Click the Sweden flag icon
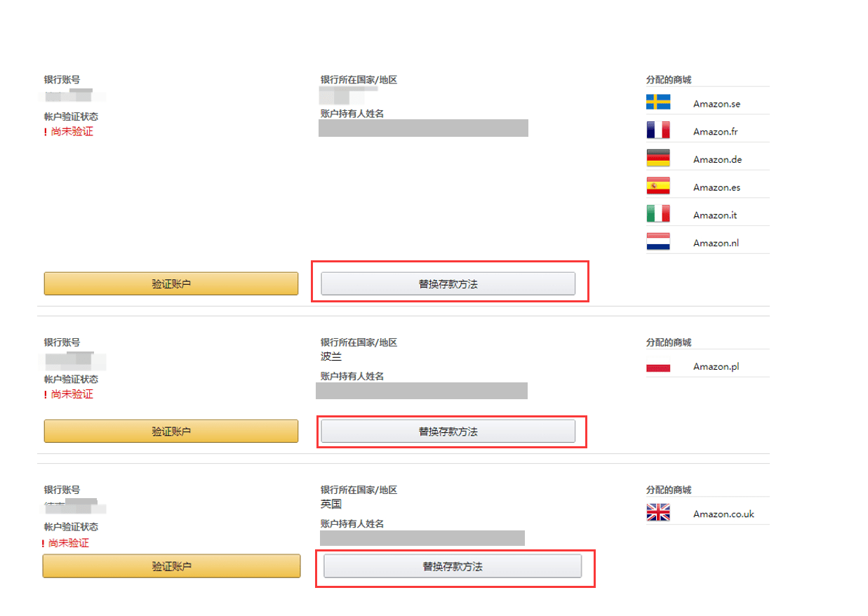This screenshot has height=616, width=868. [657, 103]
